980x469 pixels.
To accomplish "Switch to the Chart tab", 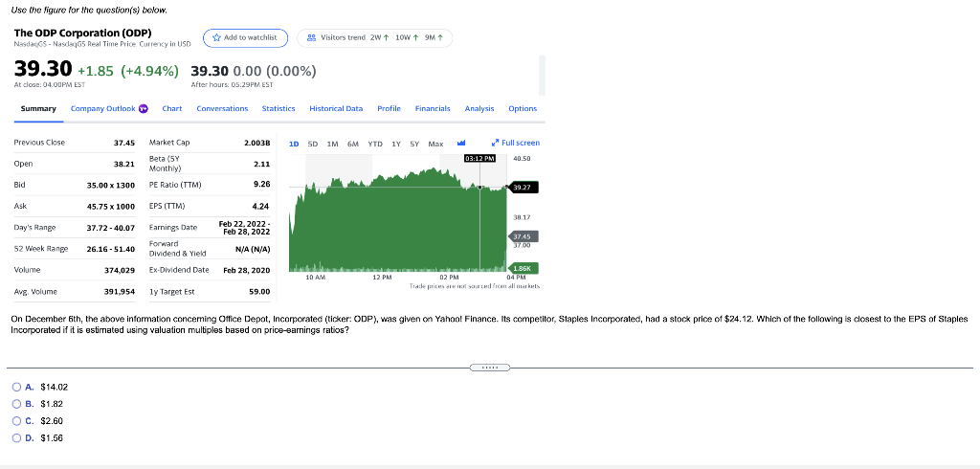I will (x=172, y=109).
